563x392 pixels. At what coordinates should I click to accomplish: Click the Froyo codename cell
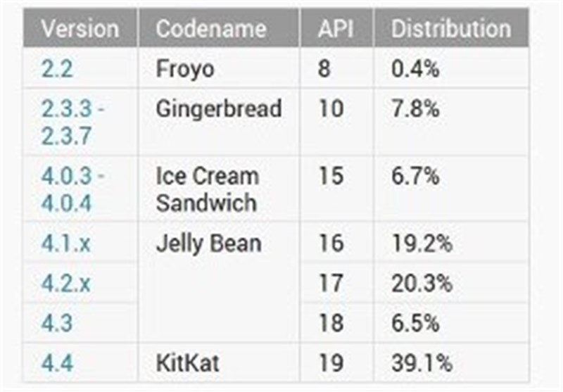pyautogui.click(x=184, y=70)
